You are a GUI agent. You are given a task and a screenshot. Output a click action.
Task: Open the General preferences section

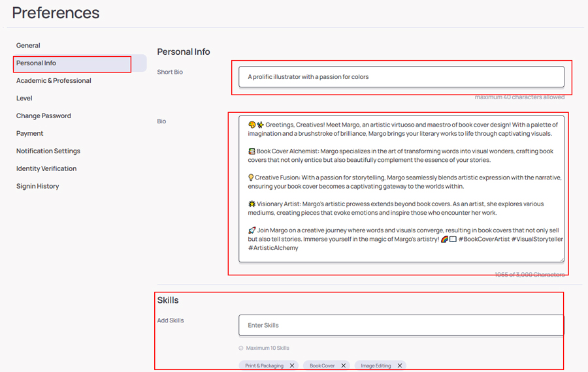28,46
